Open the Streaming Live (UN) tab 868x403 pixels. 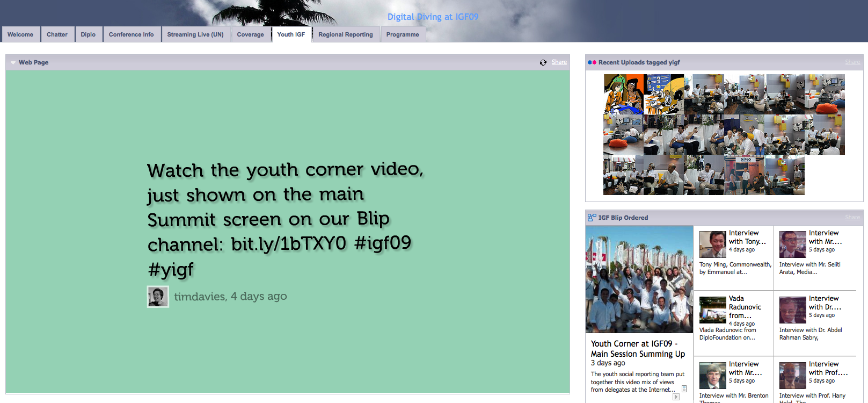195,34
